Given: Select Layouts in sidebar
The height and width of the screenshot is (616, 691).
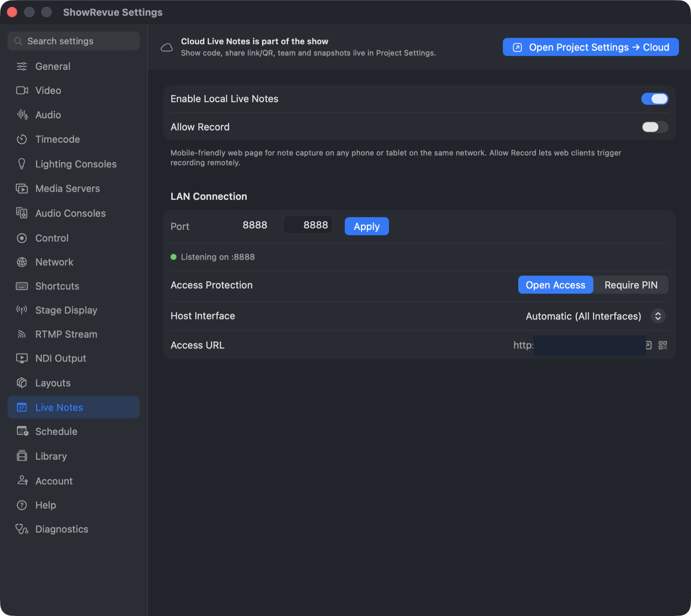Looking at the screenshot, I should (73, 383).
